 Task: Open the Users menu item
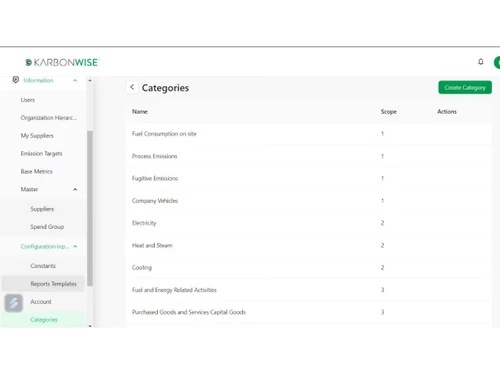click(28, 100)
